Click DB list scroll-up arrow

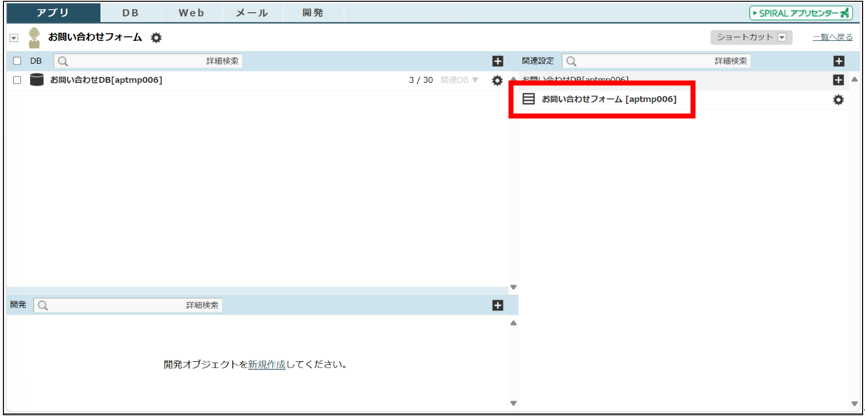[513, 80]
